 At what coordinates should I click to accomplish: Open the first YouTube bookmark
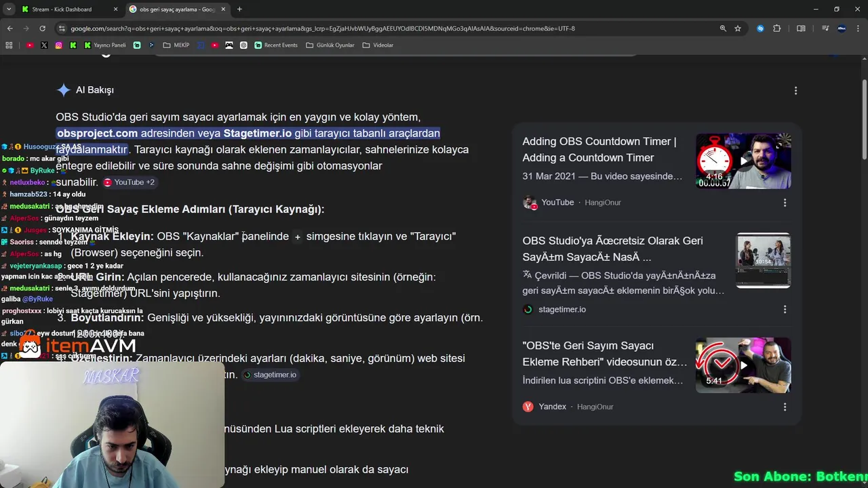coord(30,45)
